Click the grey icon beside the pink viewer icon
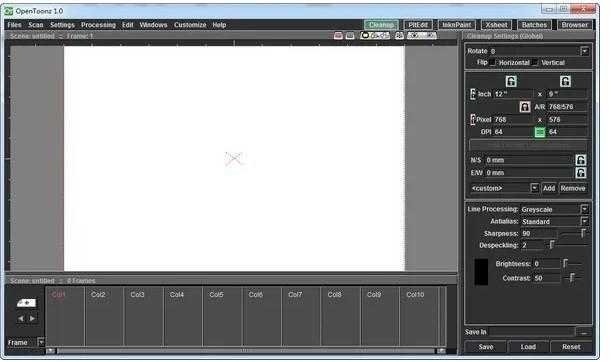Image resolution: width=611 pixels, height=362 pixels. pyautogui.click(x=350, y=35)
